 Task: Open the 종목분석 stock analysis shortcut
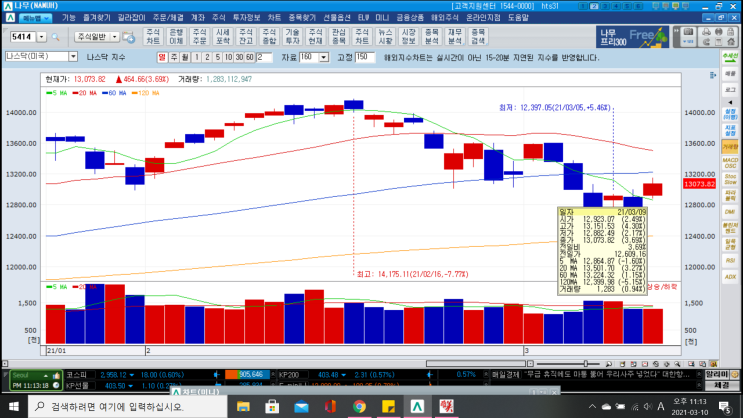432,36
